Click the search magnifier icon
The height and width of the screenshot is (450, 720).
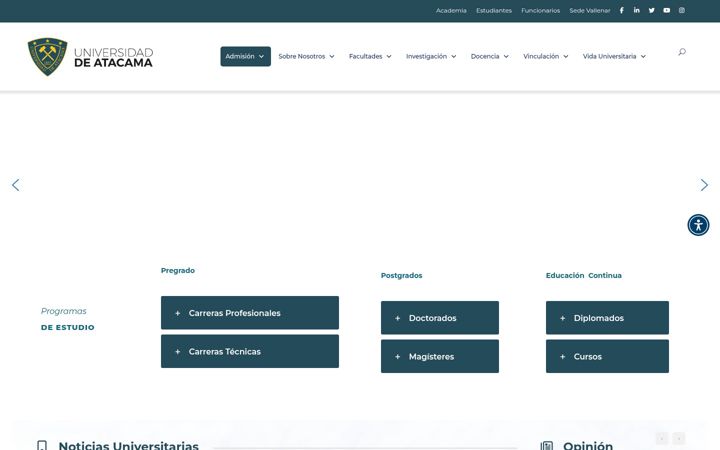(682, 52)
